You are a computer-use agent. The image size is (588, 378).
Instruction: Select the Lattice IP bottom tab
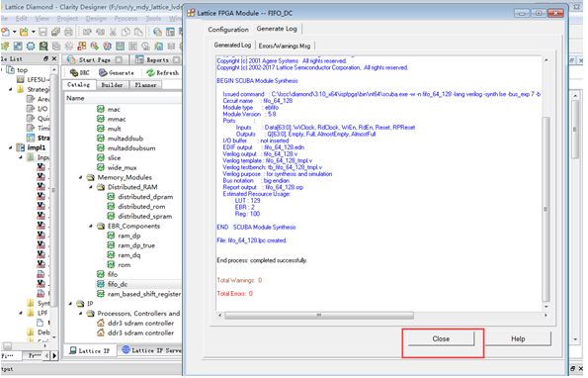[x=90, y=351]
